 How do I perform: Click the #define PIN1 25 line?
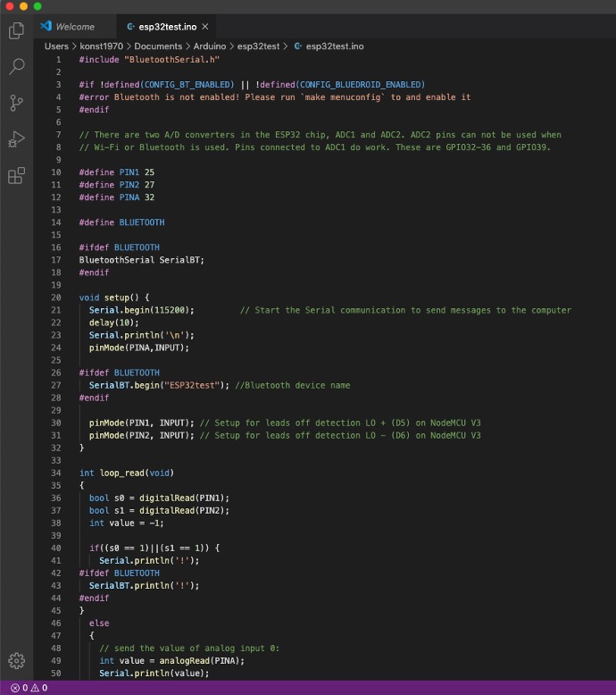tap(116, 172)
